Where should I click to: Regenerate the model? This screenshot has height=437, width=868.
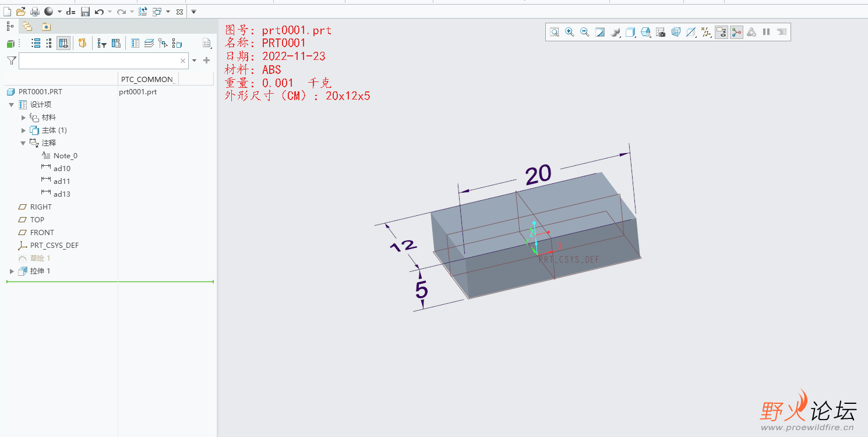click(x=143, y=12)
